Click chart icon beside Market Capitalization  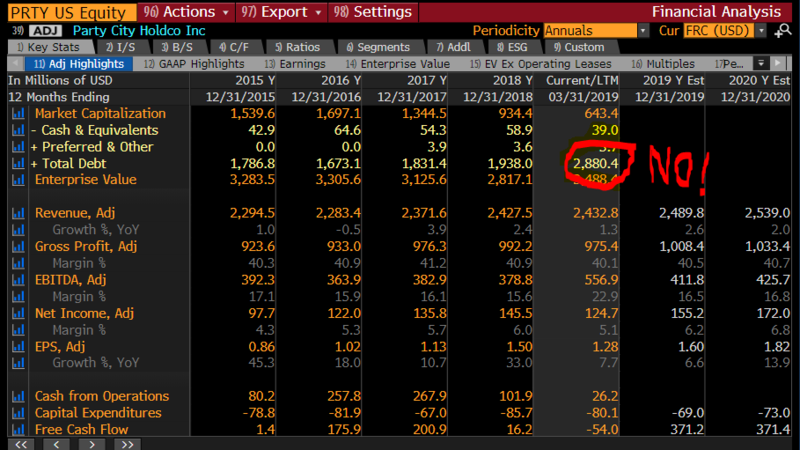point(18,114)
